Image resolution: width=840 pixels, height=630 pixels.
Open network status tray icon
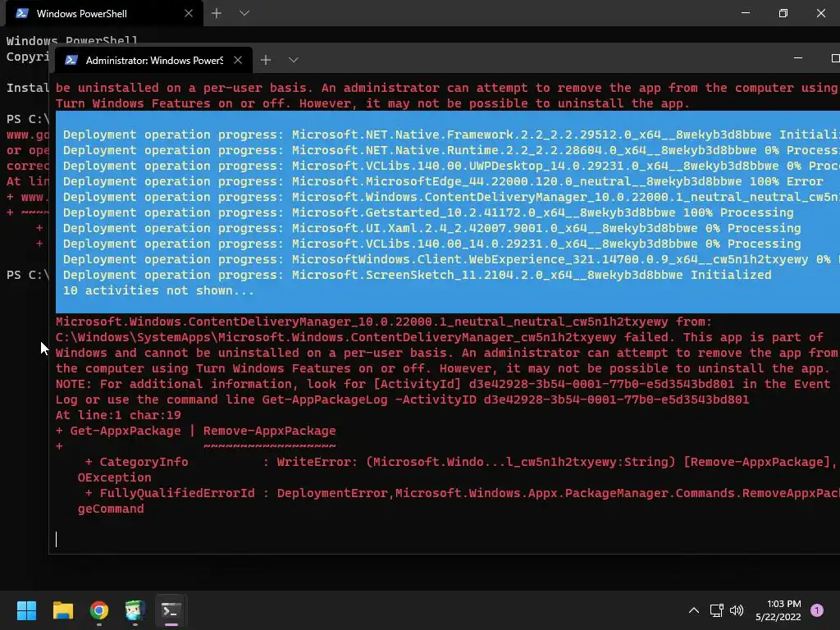point(717,610)
